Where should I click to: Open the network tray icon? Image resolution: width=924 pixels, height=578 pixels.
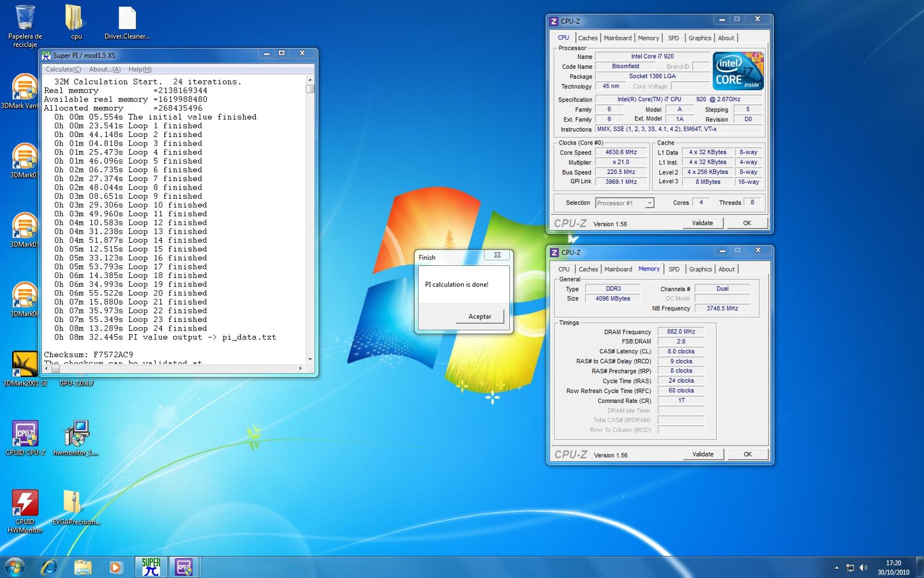850,568
